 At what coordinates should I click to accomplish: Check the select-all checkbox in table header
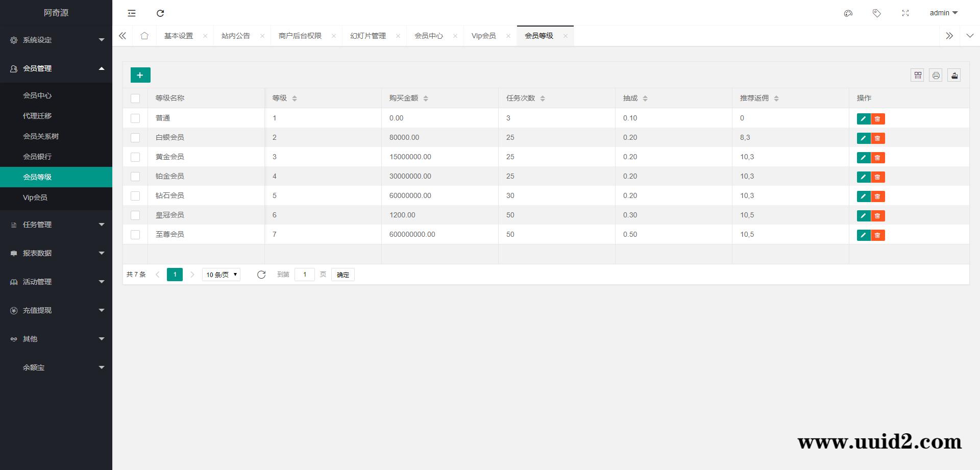pos(135,98)
